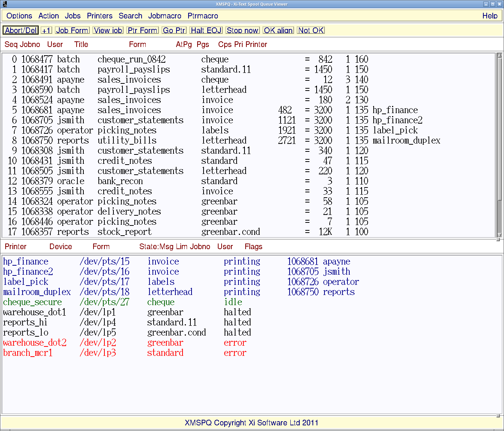Click the Ptr Form button
Screen dimensions: 504x431
[142, 30]
